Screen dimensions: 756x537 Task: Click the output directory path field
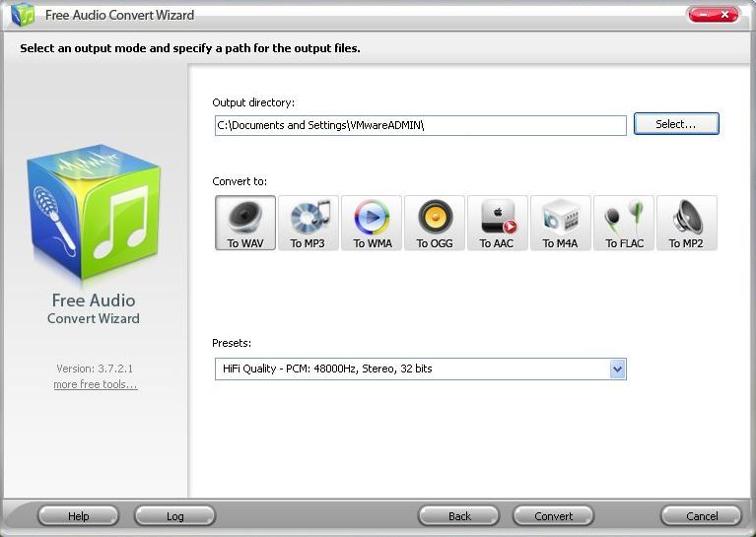(421, 125)
